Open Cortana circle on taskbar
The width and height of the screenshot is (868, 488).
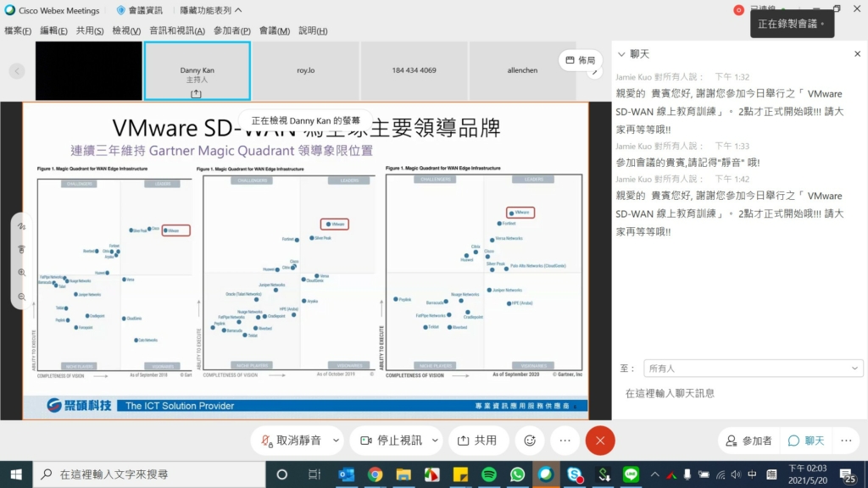281,474
